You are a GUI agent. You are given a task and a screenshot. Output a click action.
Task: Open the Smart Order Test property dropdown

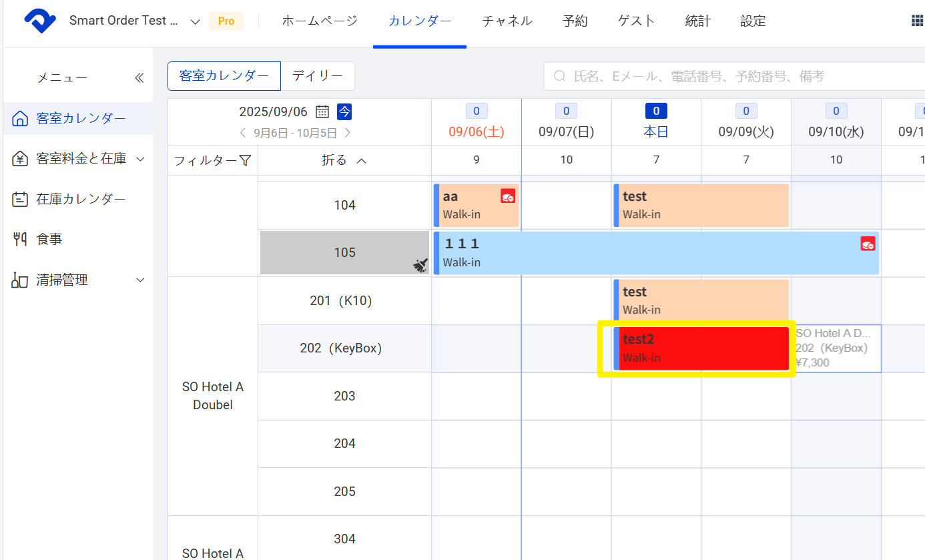195,21
